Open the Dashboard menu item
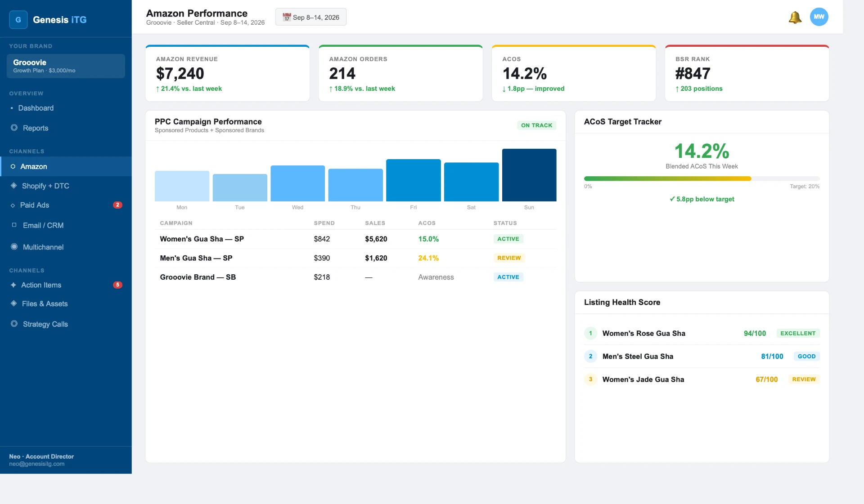Viewport: 864px width, 504px height. [x=66, y=108]
